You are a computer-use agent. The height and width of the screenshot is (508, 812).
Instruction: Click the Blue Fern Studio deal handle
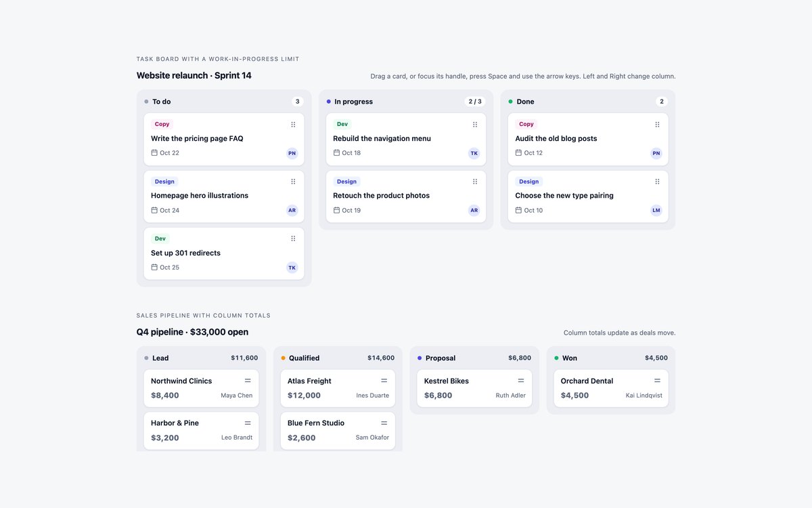point(384,423)
